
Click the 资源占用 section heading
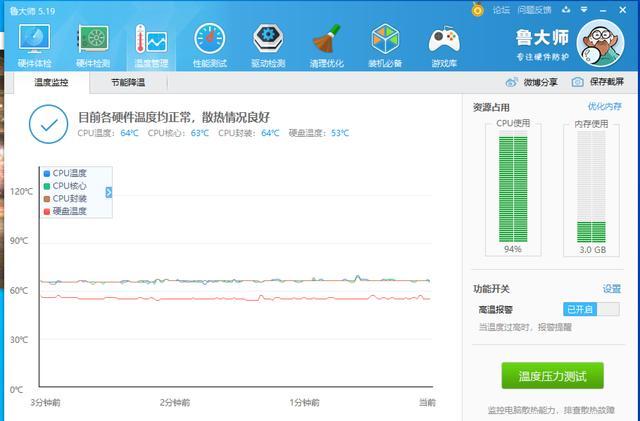(x=491, y=108)
